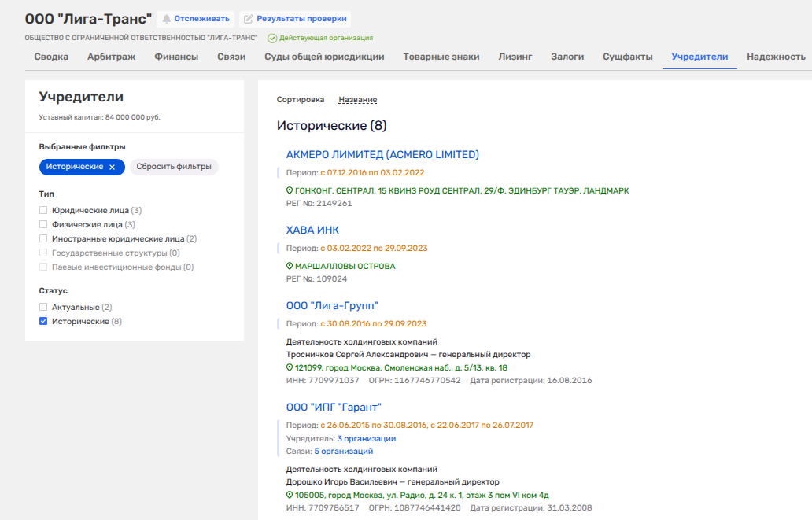Click the bell icon next to Отслеживать
Screen dimensions: 812x520
pyautogui.click(x=166, y=19)
